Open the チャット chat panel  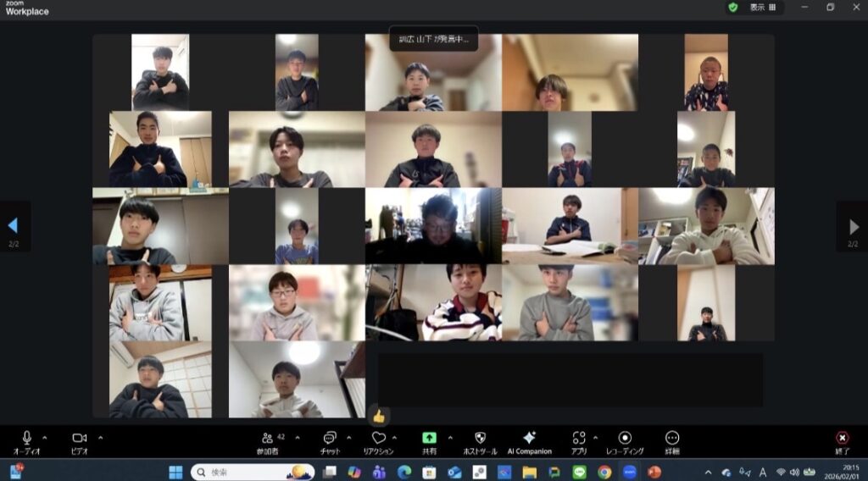coord(330,439)
